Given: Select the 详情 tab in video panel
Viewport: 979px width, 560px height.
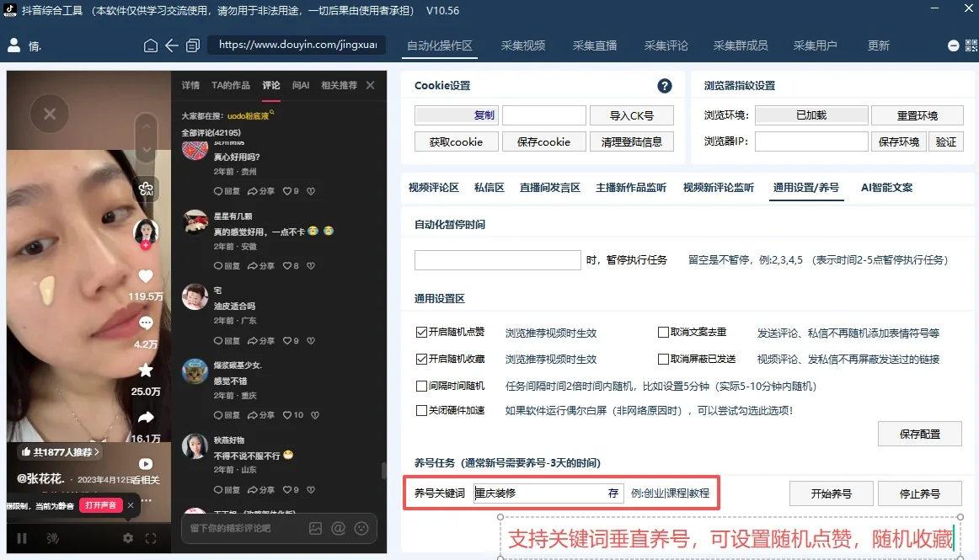Looking at the screenshot, I should tap(190, 86).
